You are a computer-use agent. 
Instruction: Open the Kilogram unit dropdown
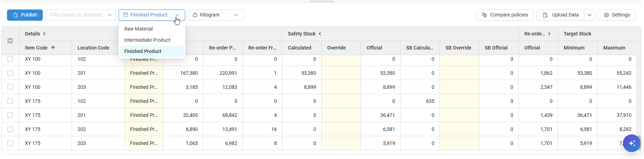pyautogui.click(x=216, y=15)
